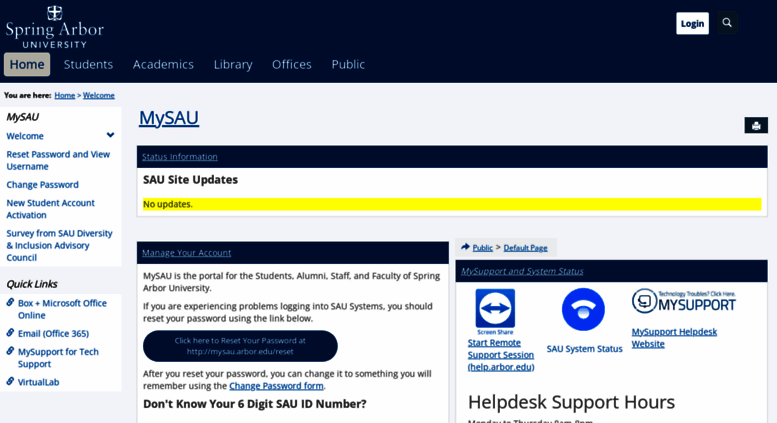Open MySupport Helpdesk Website link

point(674,338)
